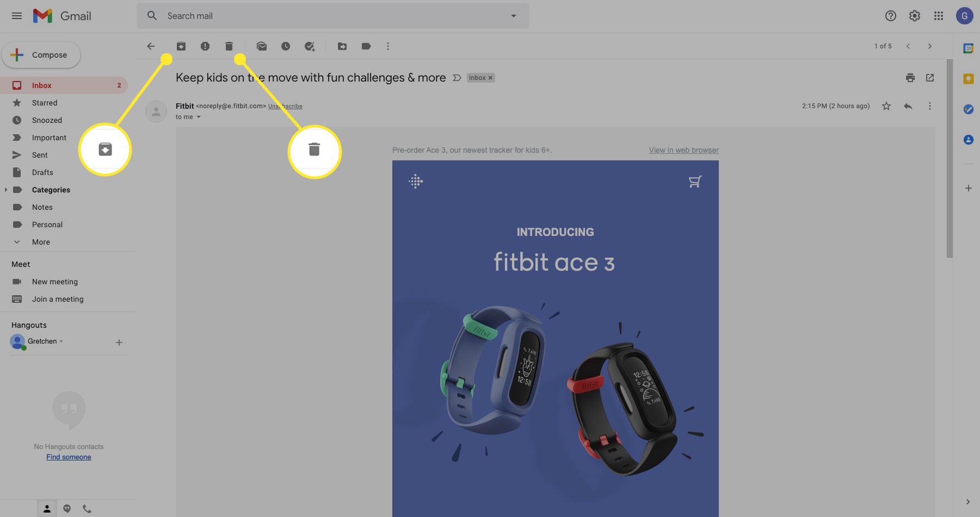Click the email vertical scrollbar
Viewport: 980px width, 517px height.
coord(950,159)
